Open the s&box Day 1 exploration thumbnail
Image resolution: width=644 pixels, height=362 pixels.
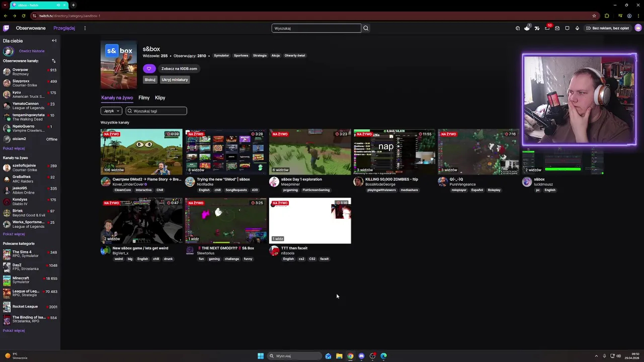[x=310, y=152]
